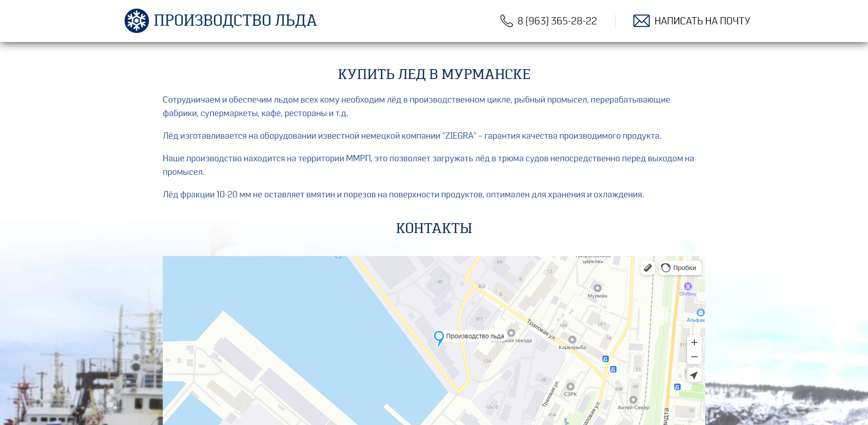
Task: Click building number 40 on map
Action: point(440,282)
